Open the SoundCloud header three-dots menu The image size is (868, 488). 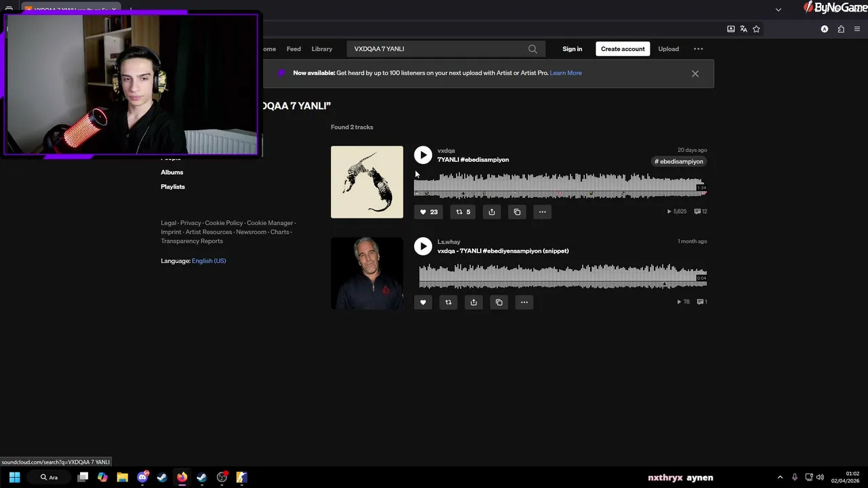tap(698, 49)
